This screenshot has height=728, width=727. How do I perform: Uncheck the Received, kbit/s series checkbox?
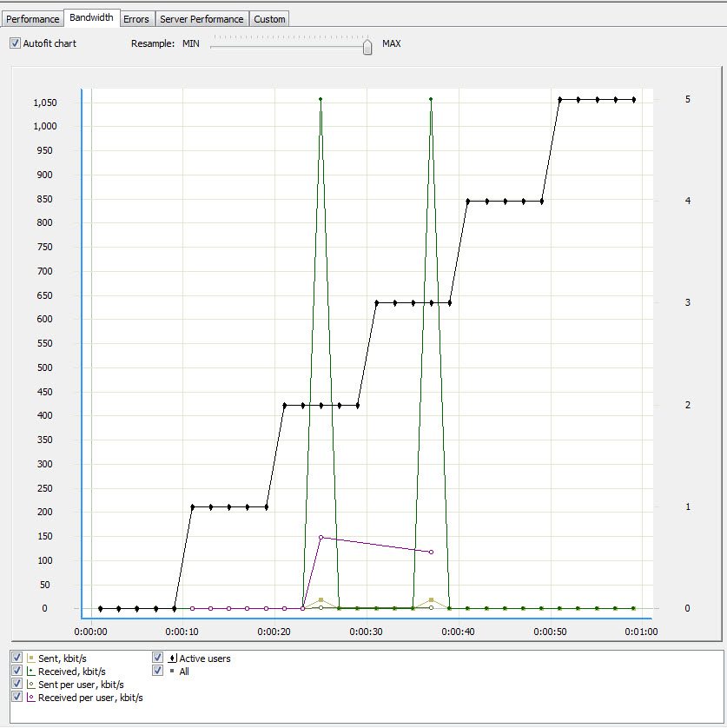tap(17, 671)
